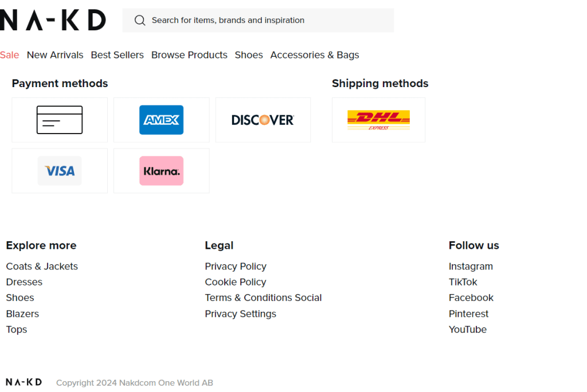The width and height of the screenshot is (587, 392).
Task: Open Terms & Conditions Social link
Action: point(263,298)
